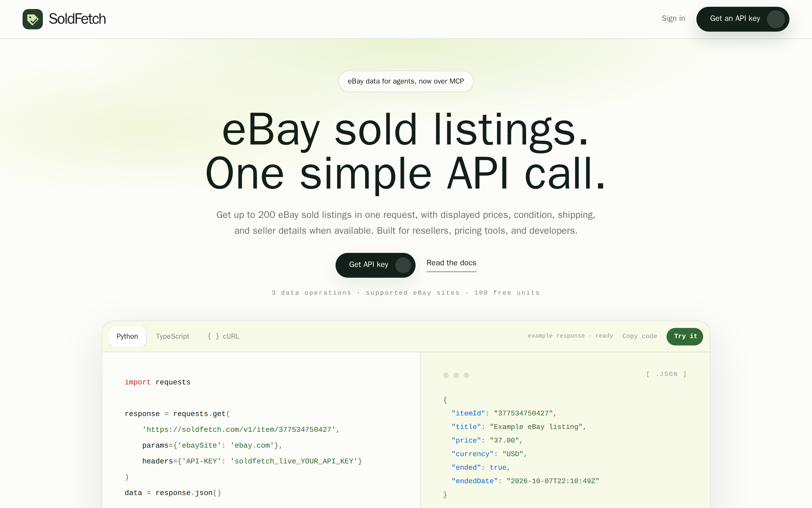The image size is (812, 508).
Task: Click the "currency" USD JSON field
Action: tap(489, 454)
